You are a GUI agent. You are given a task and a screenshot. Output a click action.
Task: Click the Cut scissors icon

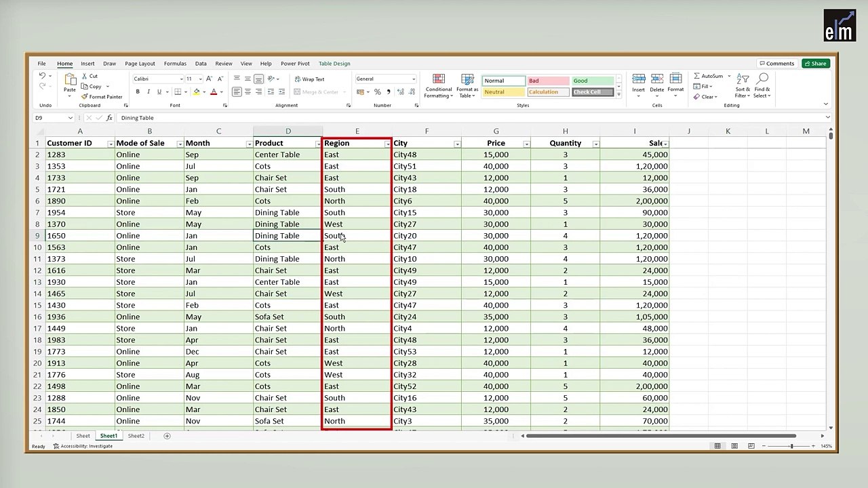coord(85,76)
